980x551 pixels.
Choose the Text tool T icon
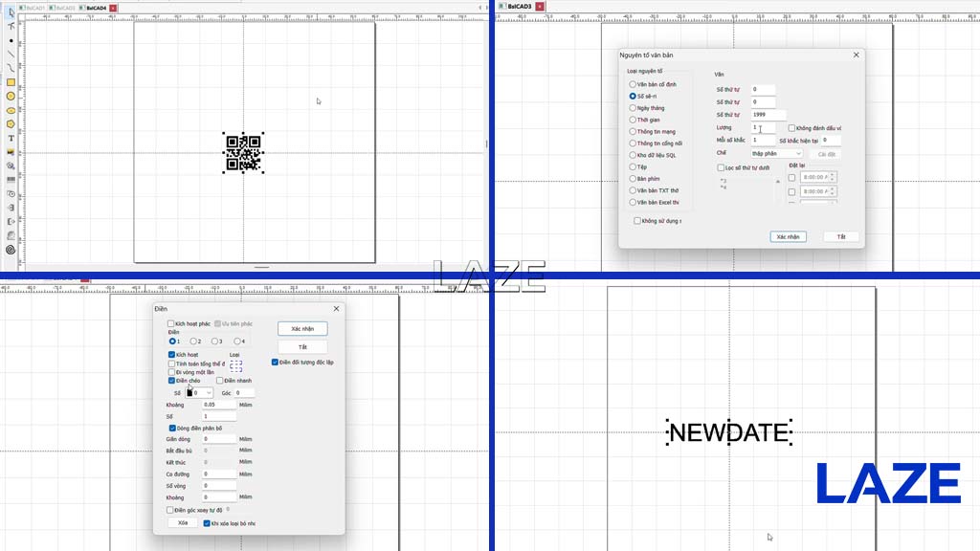click(11, 138)
